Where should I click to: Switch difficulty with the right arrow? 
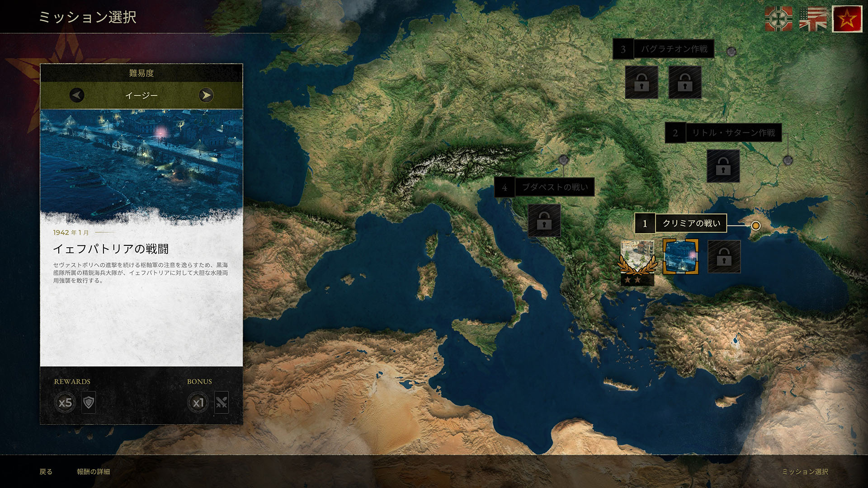[x=206, y=95]
